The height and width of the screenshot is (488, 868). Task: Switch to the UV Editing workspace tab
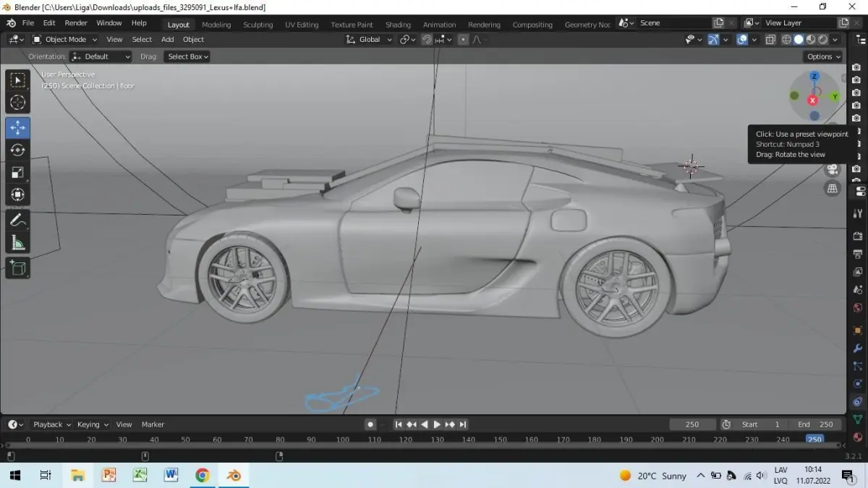pos(302,25)
